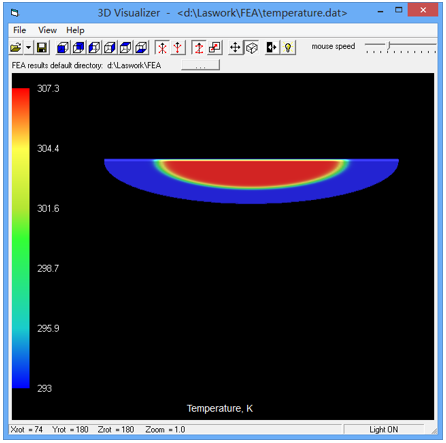This screenshot has height=443, width=446.
Task: Select the back face cube view
Action: tap(79, 48)
